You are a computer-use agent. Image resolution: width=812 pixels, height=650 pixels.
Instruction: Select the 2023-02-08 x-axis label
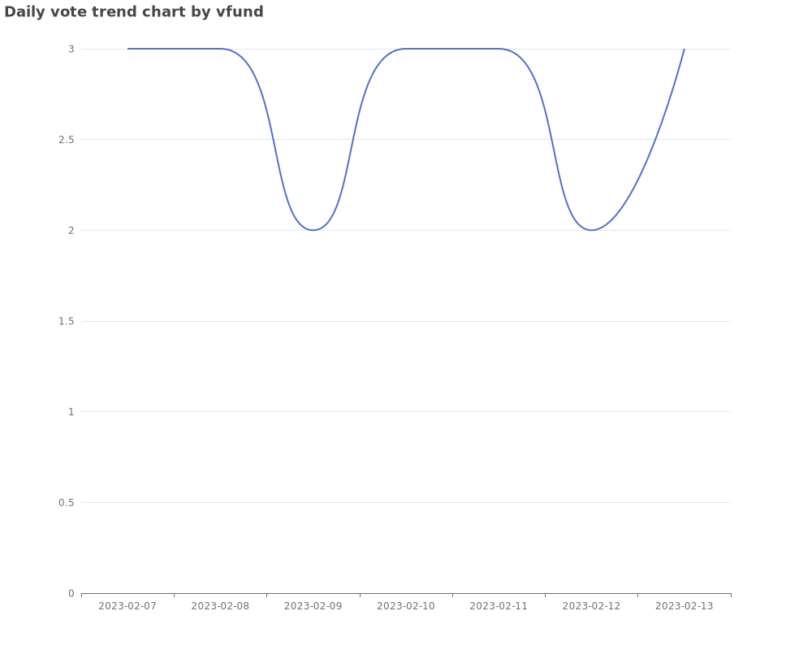pos(220,606)
